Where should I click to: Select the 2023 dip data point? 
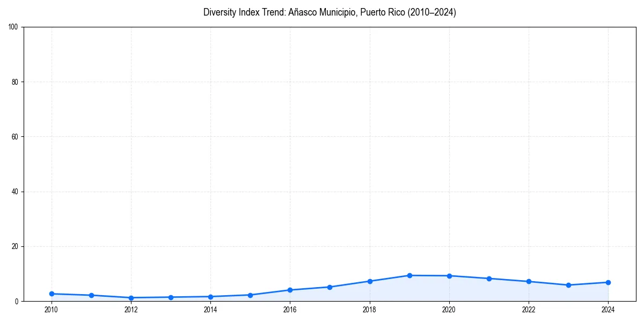point(568,285)
